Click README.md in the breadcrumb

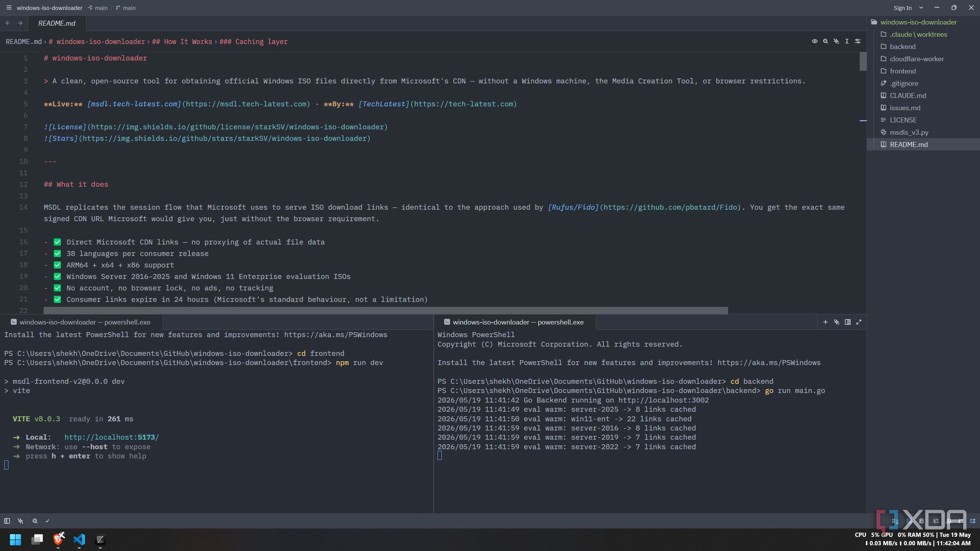click(24, 42)
